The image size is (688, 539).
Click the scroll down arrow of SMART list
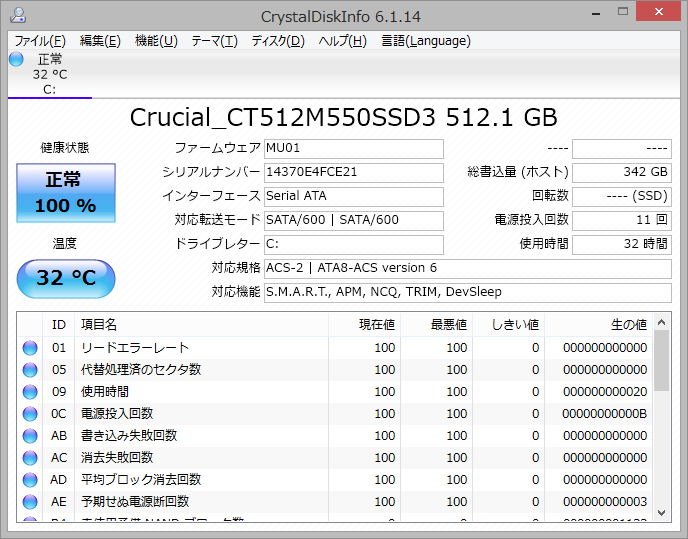(x=662, y=513)
